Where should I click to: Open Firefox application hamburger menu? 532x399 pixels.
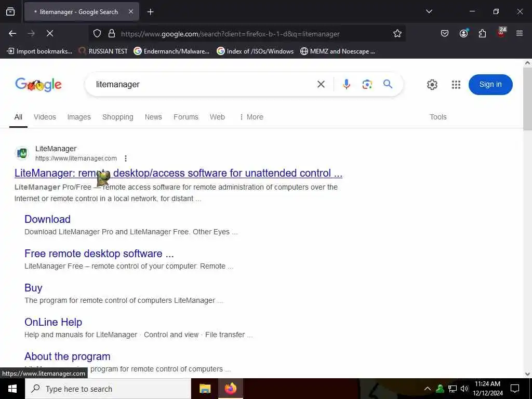pos(520,33)
